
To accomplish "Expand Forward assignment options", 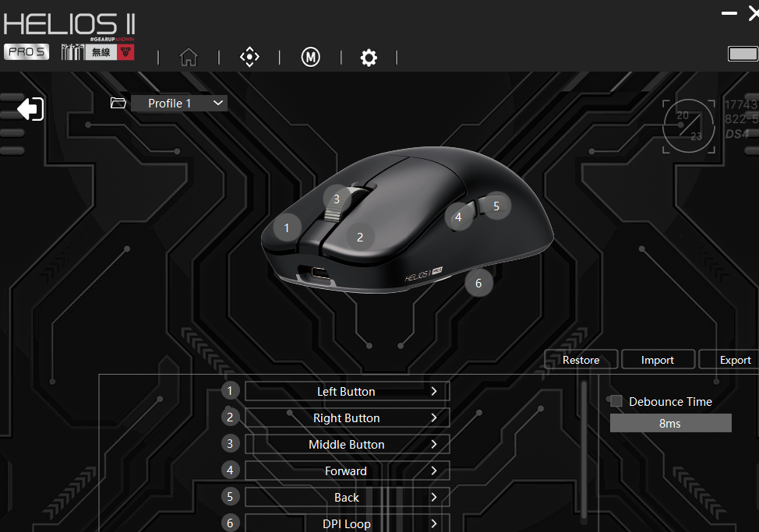I will click(347, 470).
